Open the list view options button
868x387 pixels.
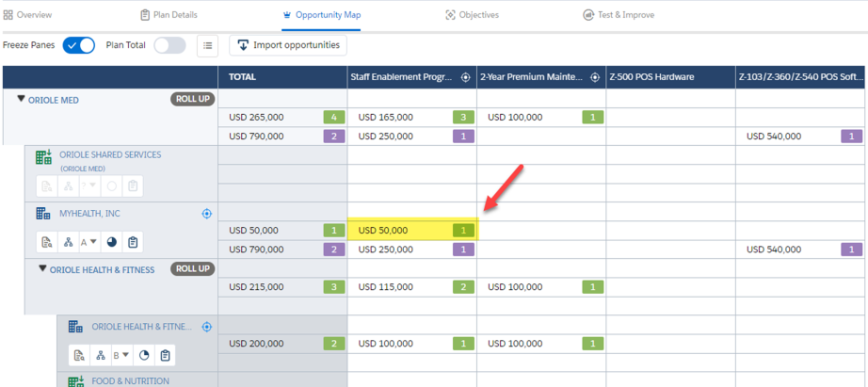208,45
